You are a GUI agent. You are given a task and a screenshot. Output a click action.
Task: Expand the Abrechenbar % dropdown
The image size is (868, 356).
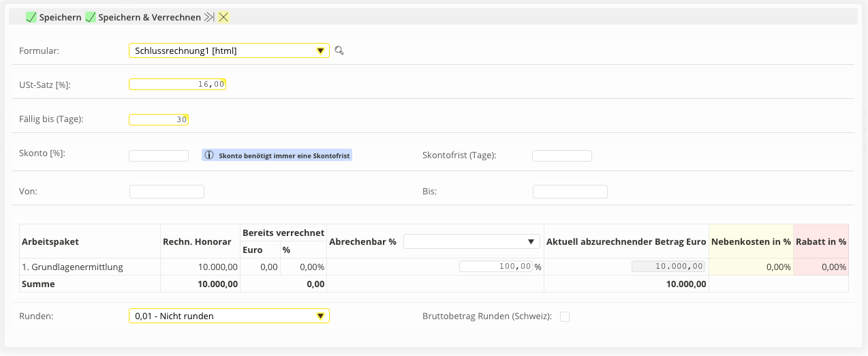471,241
